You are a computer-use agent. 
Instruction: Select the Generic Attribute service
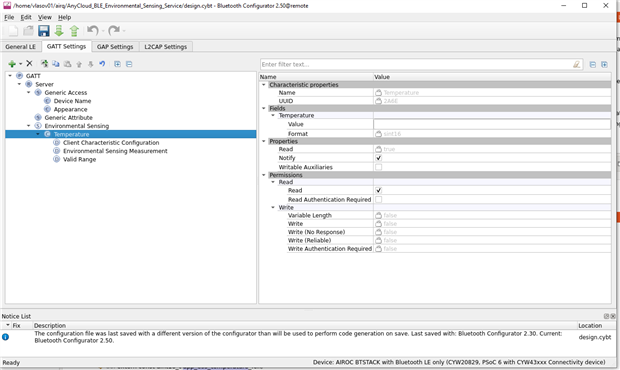click(68, 117)
